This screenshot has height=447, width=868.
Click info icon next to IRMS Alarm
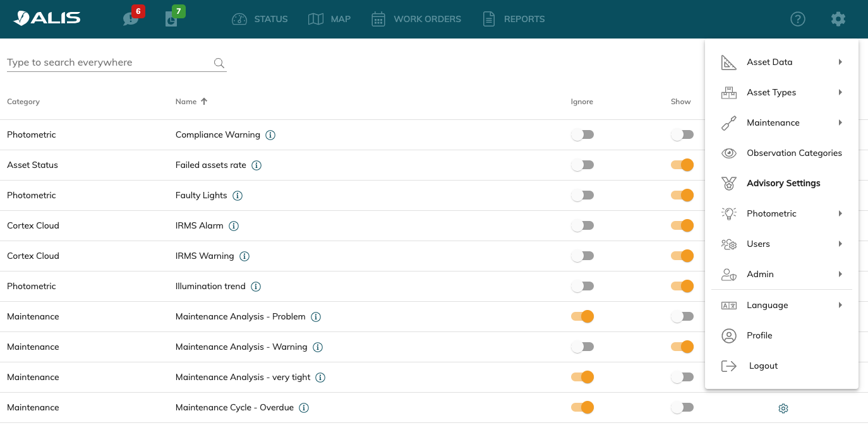point(234,226)
